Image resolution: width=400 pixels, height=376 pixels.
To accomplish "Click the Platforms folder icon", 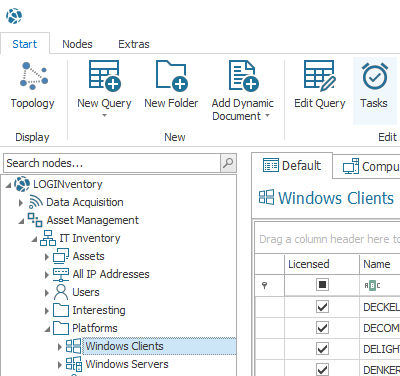I will coord(61,328).
